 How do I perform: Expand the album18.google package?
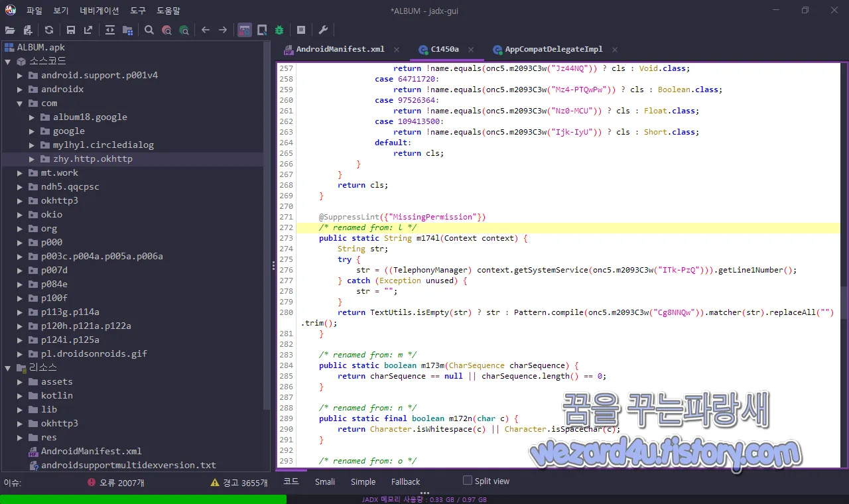[32, 117]
